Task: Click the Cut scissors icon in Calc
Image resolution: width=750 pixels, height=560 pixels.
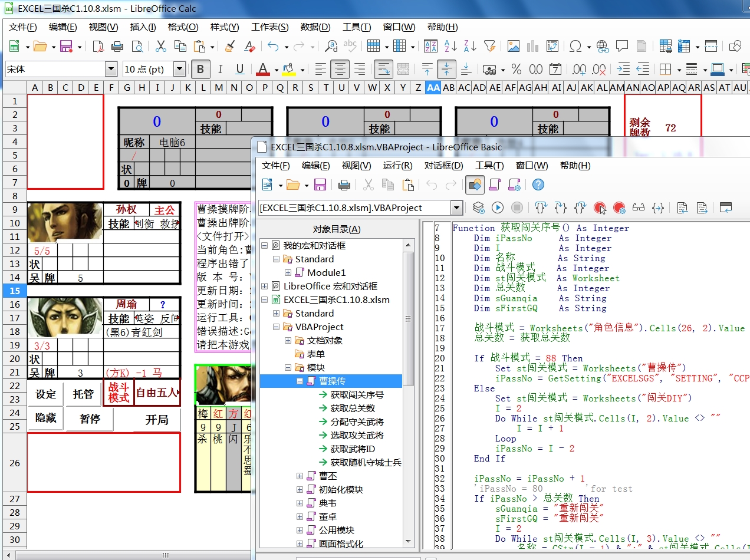Action: click(x=160, y=46)
